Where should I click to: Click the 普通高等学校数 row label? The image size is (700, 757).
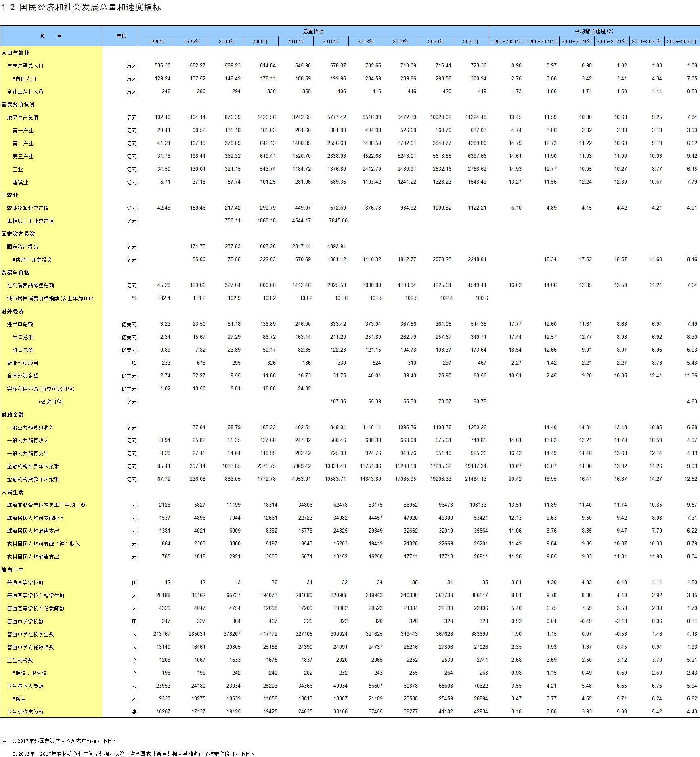[x=25, y=583]
